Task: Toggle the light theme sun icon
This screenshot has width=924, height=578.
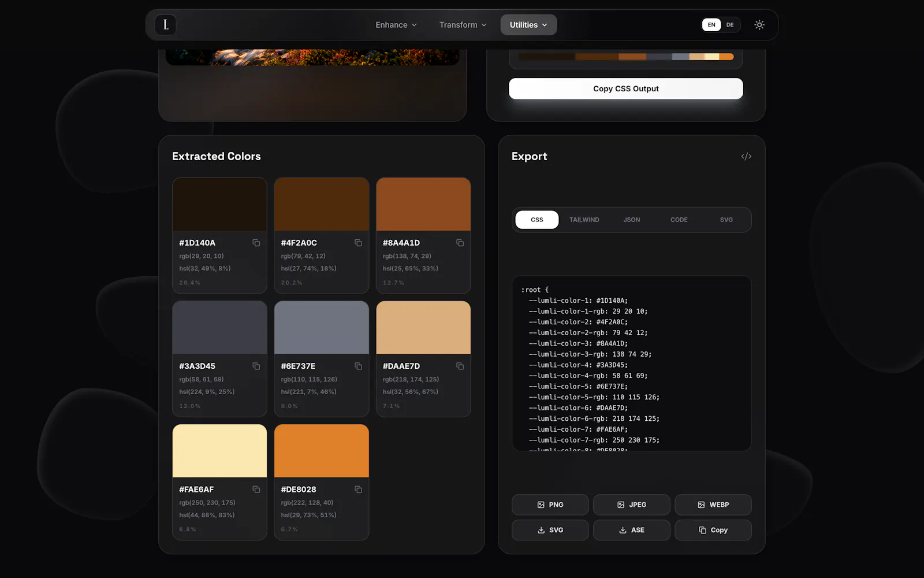Action: tap(759, 25)
